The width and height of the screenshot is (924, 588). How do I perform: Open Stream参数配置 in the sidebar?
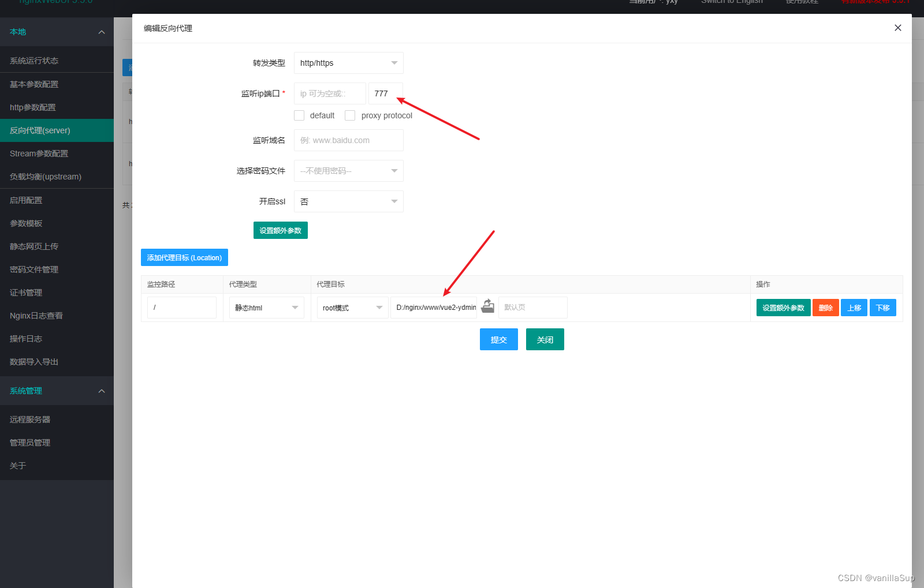[57, 153]
